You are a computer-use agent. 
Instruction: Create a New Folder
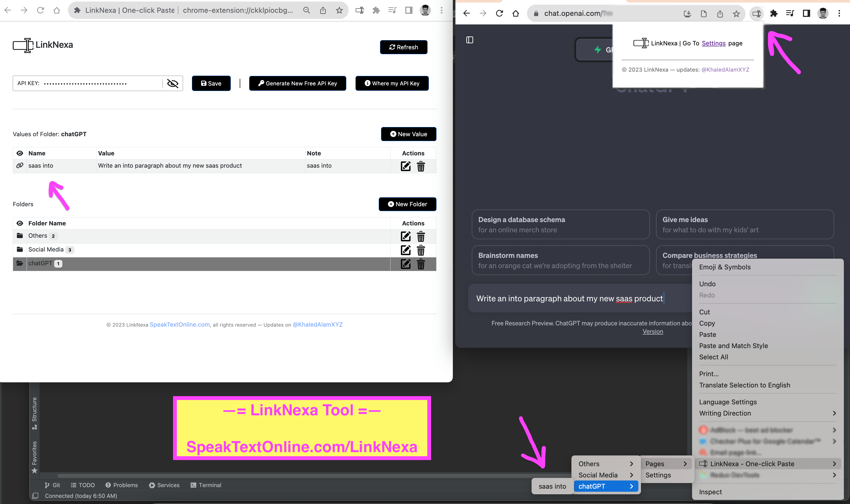point(407,204)
